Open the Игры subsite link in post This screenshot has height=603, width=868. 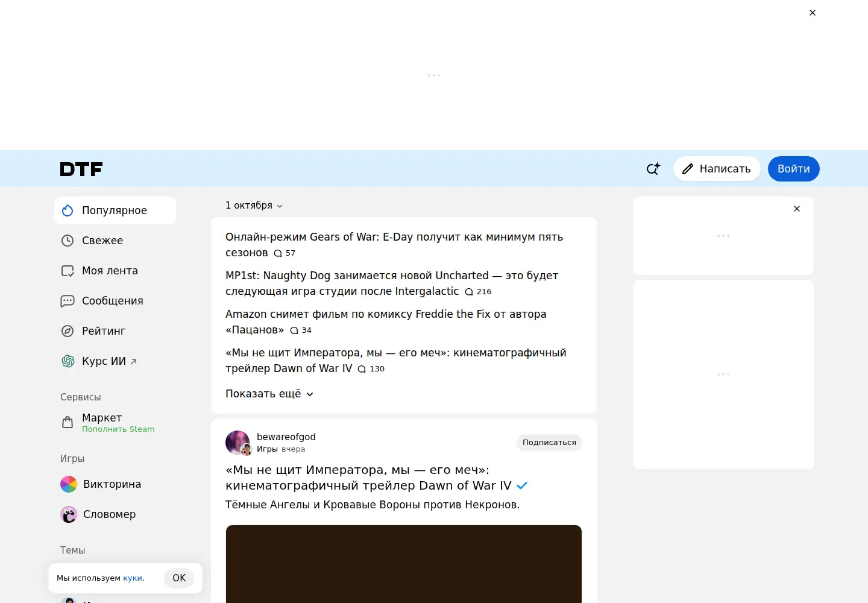tap(267, 450)
